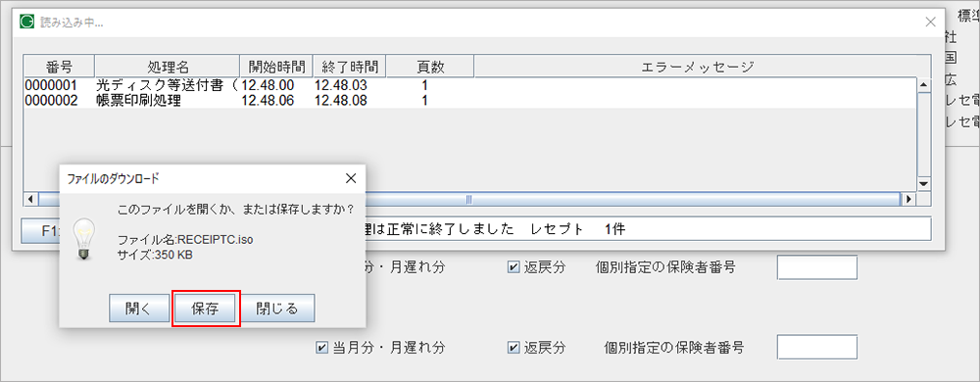Image resolution: width=980 pixels, height=382 pixels.
Task: Click the vertical scrollbar up arrow
Action: tap(924, 84)
